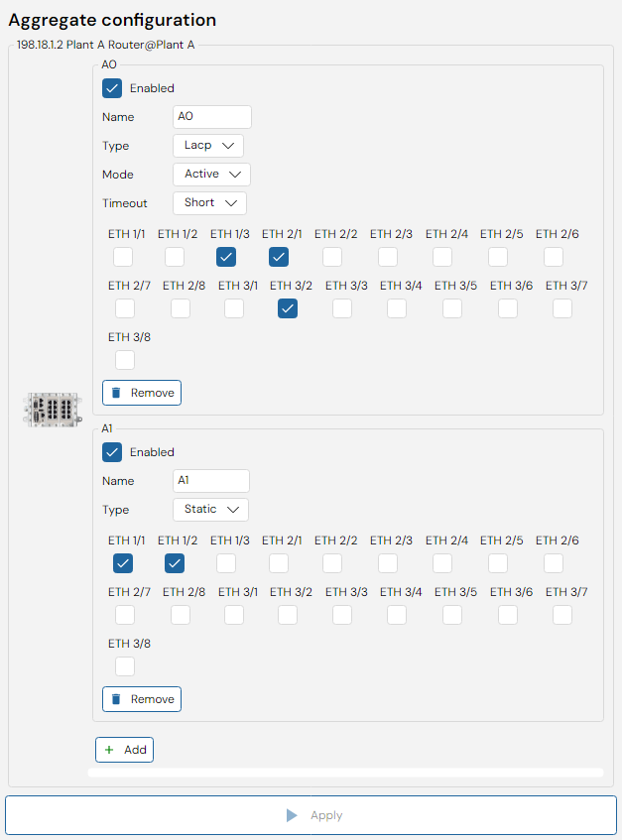622x840 pixels.
Task: Expand the Timeout dropdown showing Short
Action: [209, 203]
